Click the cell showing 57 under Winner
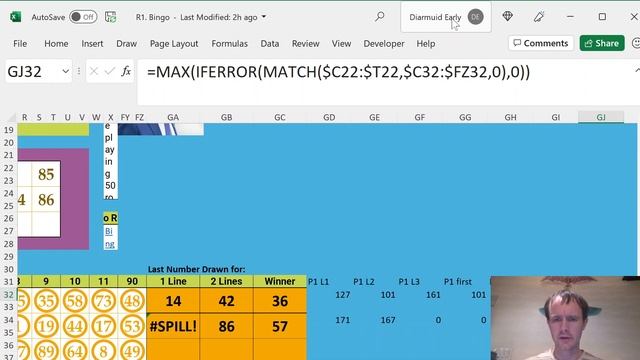 [280, 327]
